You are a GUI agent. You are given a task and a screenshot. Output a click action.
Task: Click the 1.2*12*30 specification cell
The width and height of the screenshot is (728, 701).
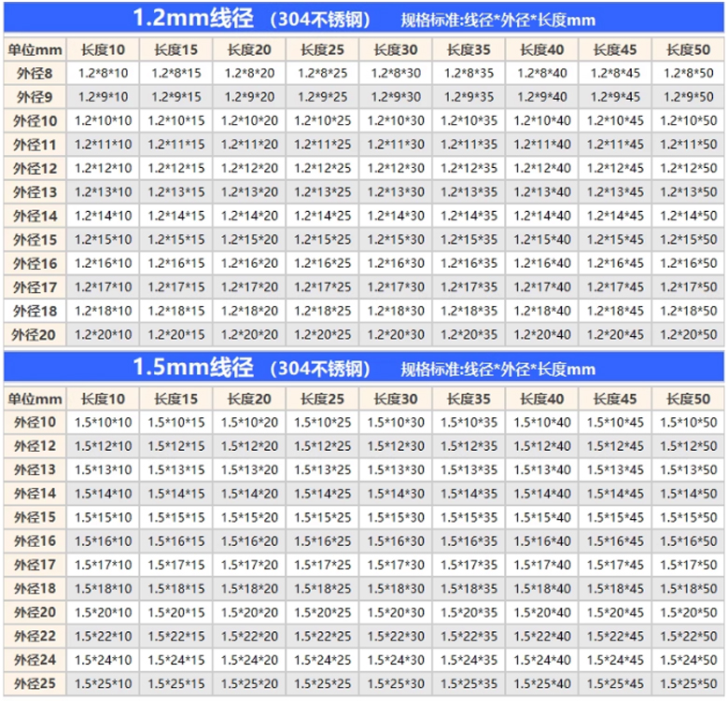396,168
